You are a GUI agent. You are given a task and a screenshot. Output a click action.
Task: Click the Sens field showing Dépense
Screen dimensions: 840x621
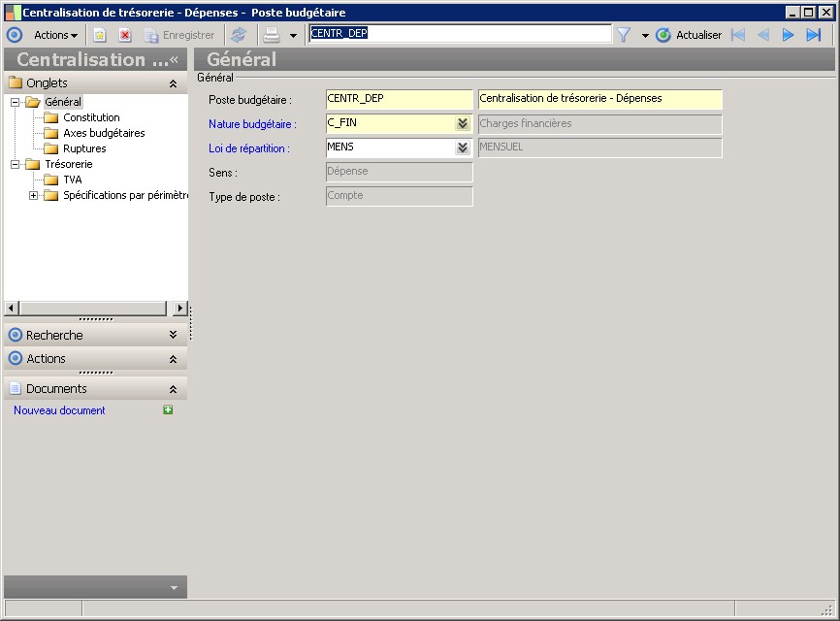coord(399,172)
